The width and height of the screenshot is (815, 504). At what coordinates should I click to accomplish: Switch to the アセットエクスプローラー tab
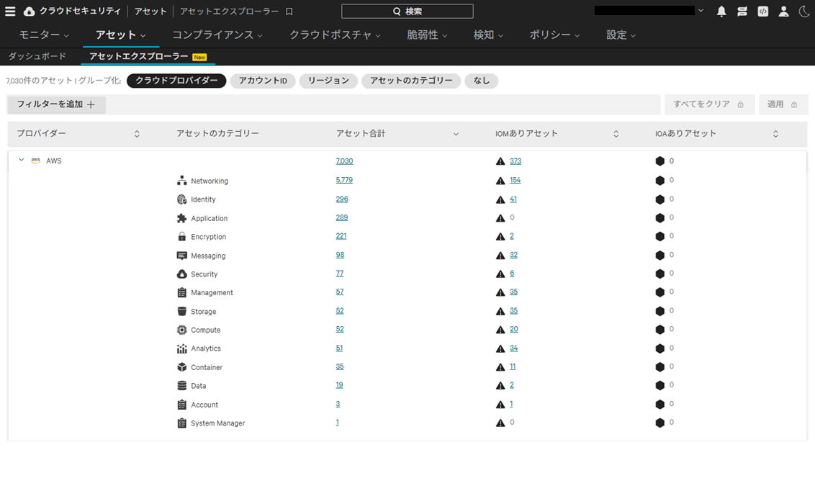pyautogui.click(x=148, y=56)
